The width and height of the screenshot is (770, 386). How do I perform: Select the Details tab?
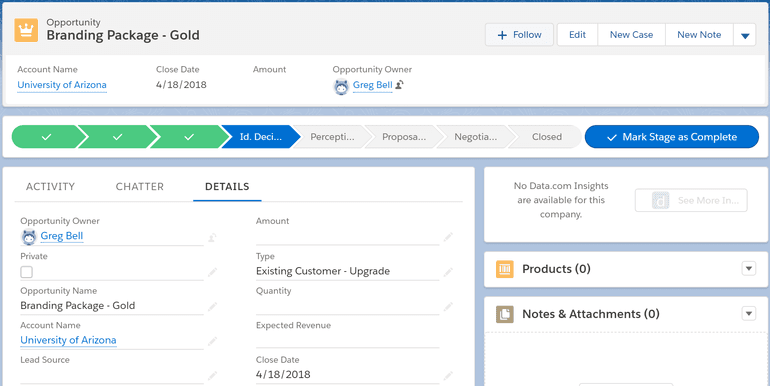pyautogui.click(x=227, y=187)
